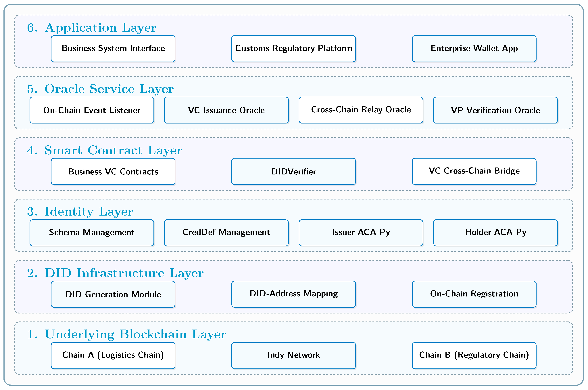Screen dimensions: 588x390
Task: Select the Business VC Contracts box
Action: point(113,172)
